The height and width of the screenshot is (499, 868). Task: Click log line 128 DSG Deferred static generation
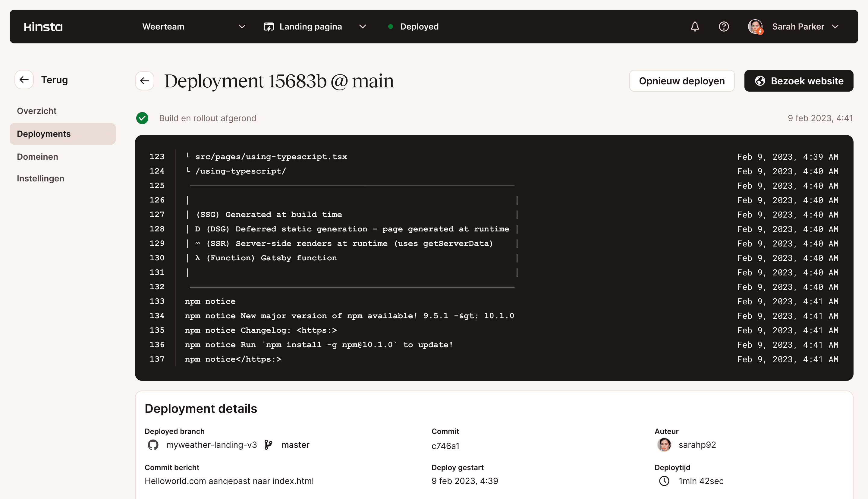pyautogui.click(x=352, y=229)
